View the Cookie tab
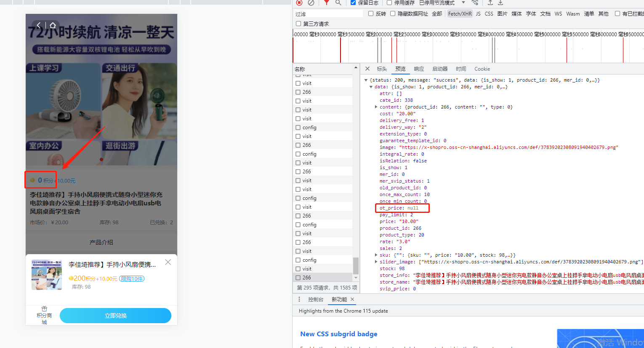644x348 pixels. pyautogui.click(x=482, y=69)
